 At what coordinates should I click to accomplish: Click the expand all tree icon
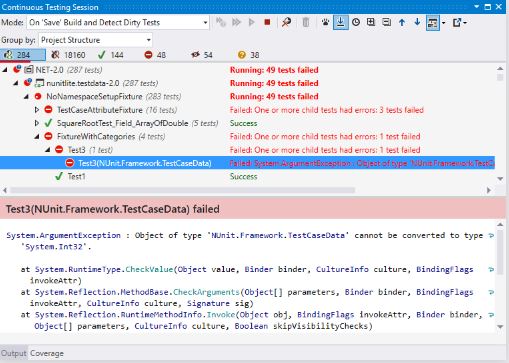point(371,22)
